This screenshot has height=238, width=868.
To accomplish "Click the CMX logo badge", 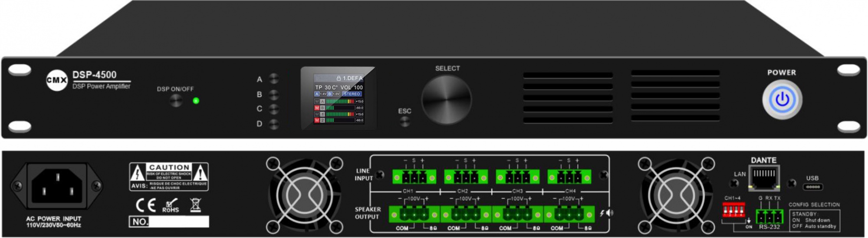I will [x=57, y=80].
